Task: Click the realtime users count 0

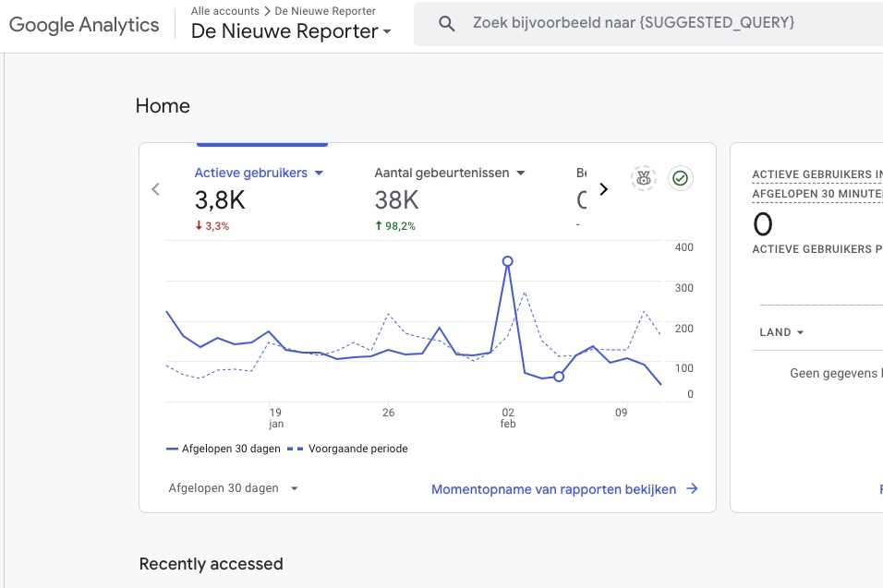Action: click(763, 224)
